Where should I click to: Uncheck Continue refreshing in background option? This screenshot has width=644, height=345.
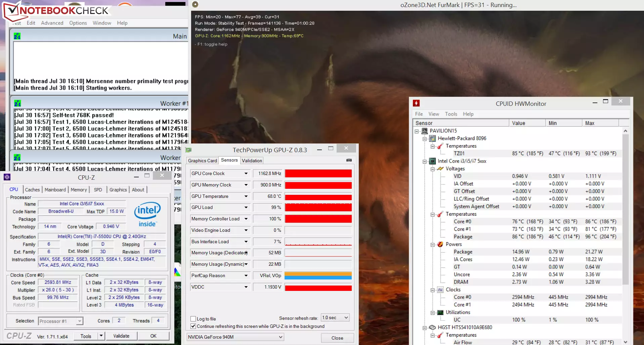[193, 326]
